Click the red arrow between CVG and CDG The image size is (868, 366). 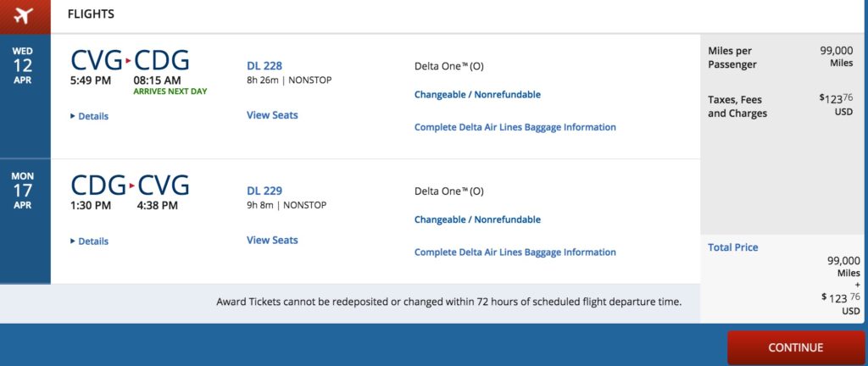pos(129,61)
